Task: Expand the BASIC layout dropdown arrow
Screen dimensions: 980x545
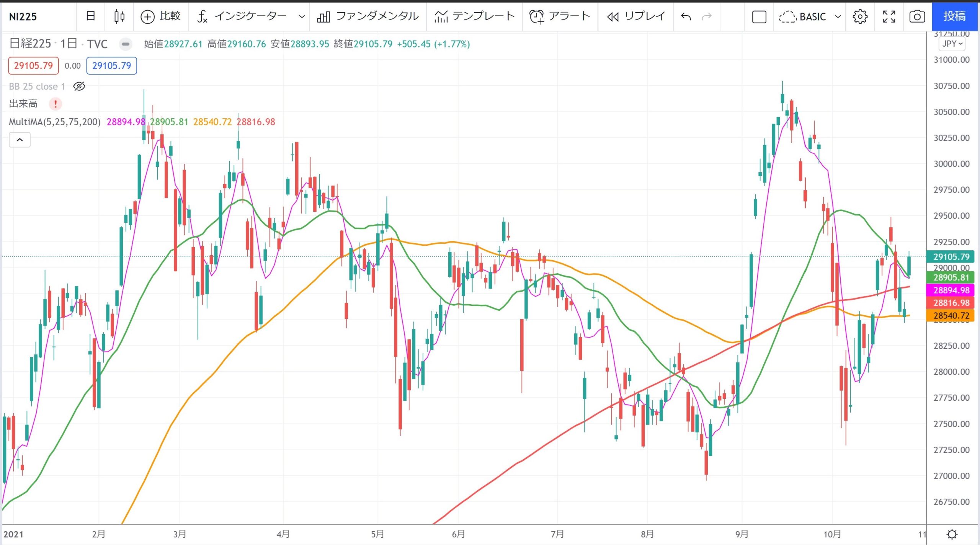Action: [x=838, y=16]
